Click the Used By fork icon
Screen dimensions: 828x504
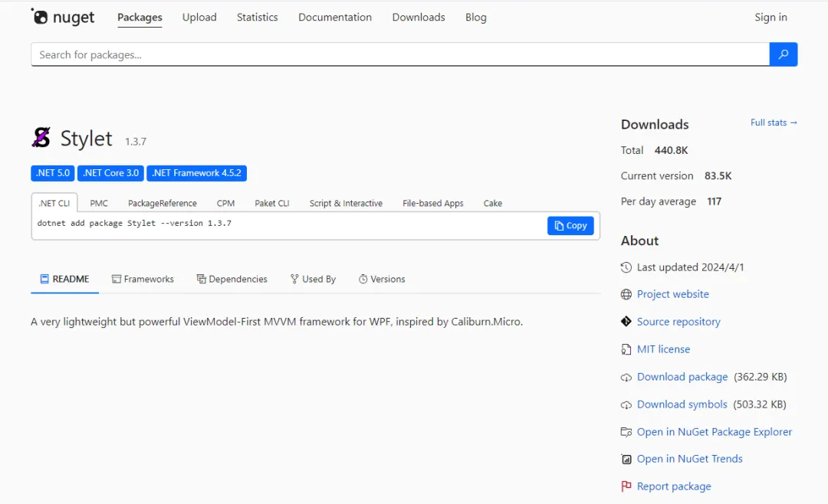294,279
